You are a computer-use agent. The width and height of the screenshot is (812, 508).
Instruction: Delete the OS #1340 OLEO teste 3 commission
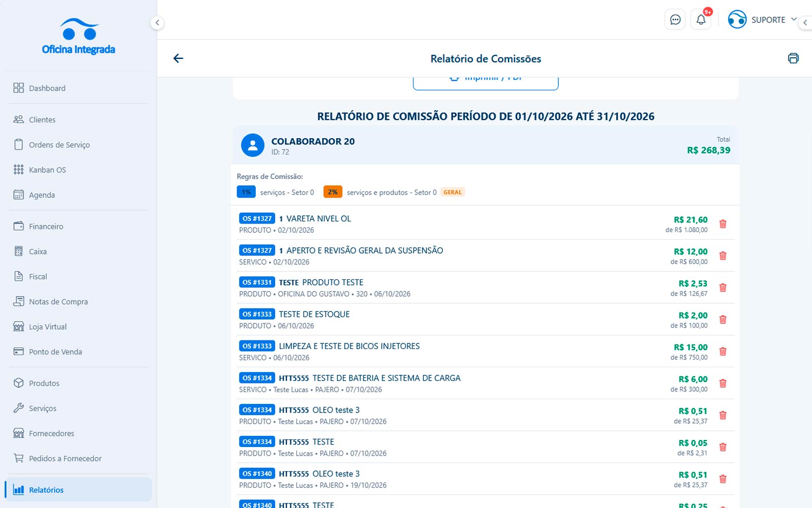[723, 479]
